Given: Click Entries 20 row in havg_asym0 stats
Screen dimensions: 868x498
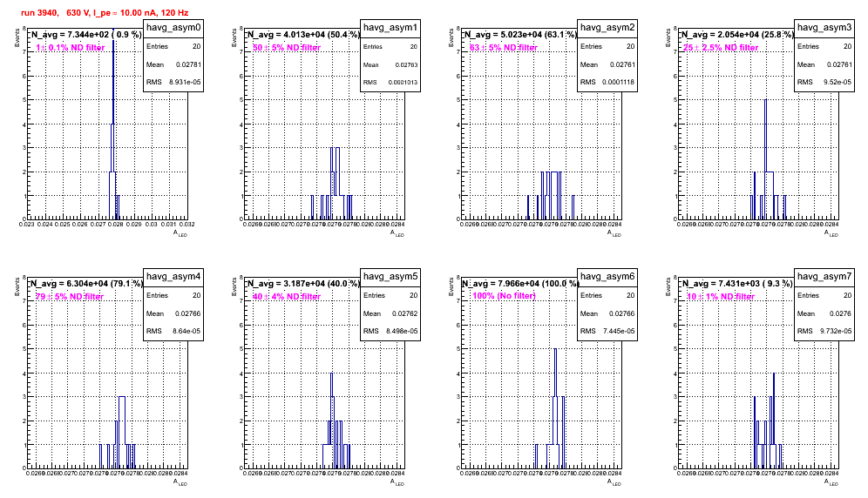Looking at the screenshot, I should coord(173,46).
